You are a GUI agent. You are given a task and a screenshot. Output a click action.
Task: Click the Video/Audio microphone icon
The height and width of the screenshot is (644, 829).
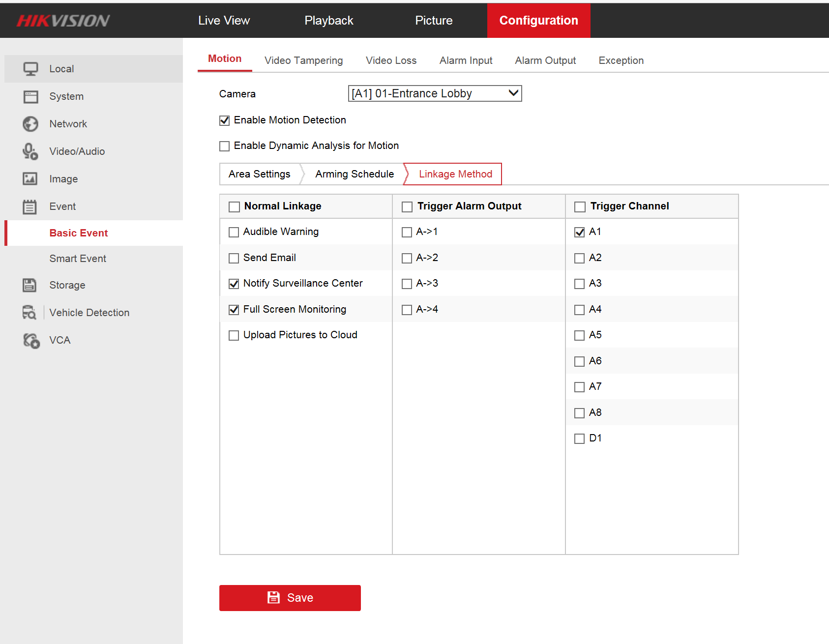[30, 151]
